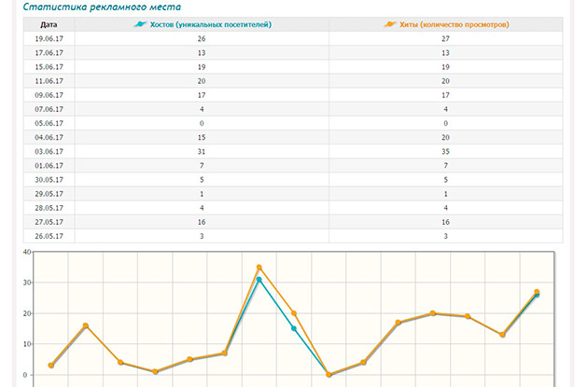Select the Дата column header
Image resolution: width=588 pixels, height=387 pixels.
pos(49,25)
